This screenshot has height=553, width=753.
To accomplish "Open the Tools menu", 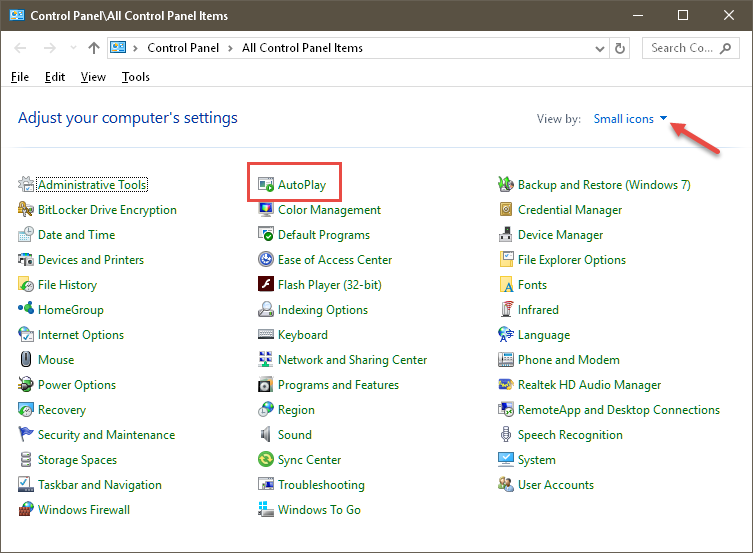I will (135, 77).
